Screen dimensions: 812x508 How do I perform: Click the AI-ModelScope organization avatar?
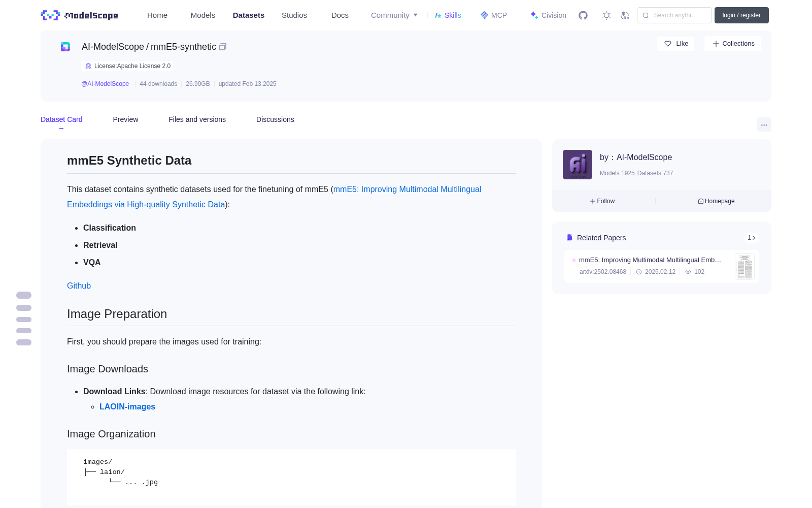(578, 165)
